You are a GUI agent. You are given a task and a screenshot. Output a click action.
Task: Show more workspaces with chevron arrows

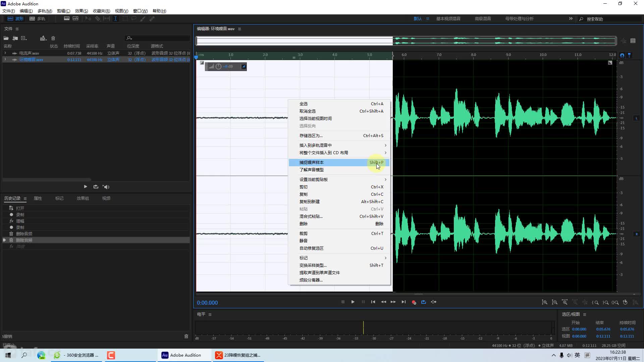[571, 19]
